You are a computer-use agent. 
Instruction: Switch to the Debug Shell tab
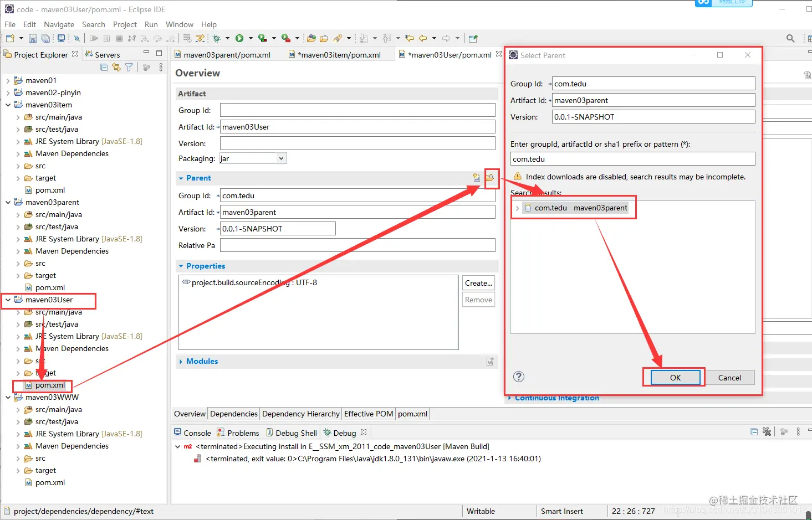292,433
